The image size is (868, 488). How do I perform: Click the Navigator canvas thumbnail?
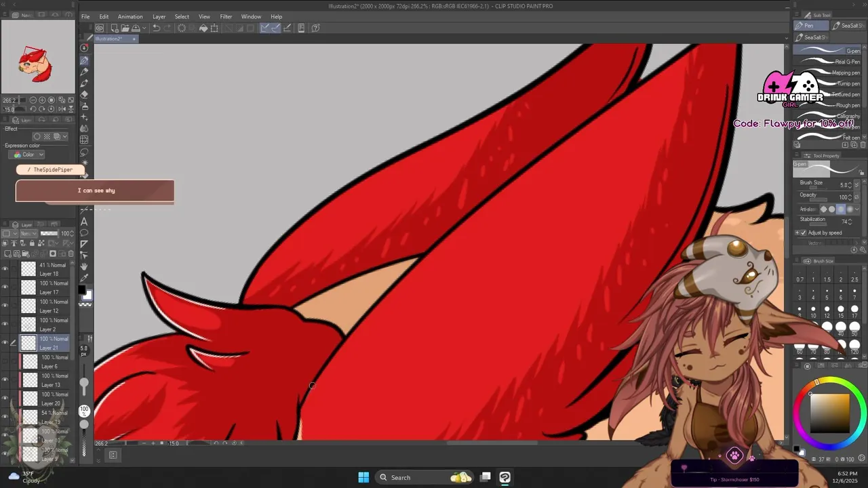(37, 58)
